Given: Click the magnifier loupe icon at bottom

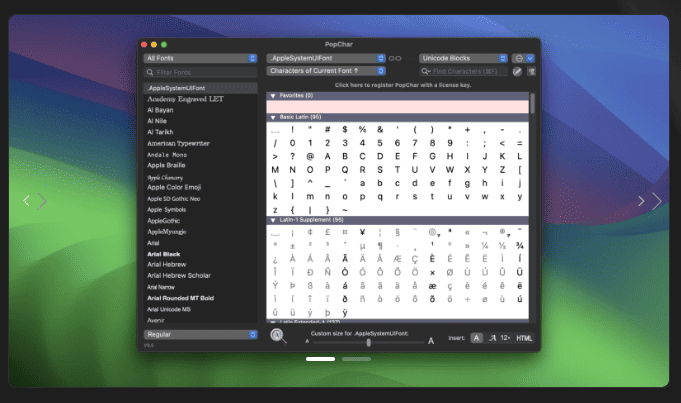Looking at the screenshot, I should coord(278,336).
